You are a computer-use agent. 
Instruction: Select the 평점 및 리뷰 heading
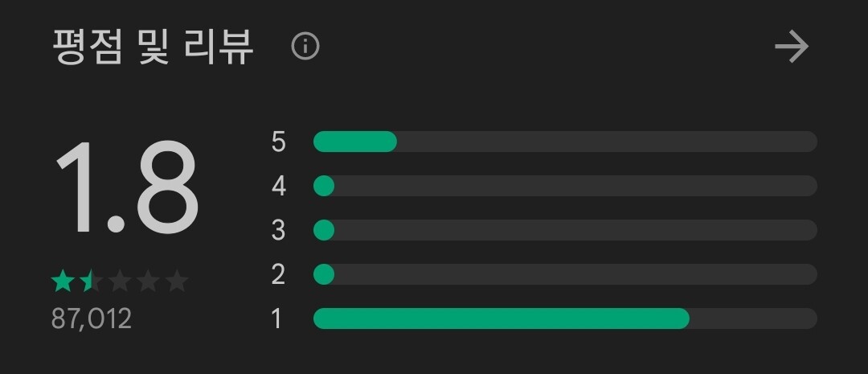(x=153, y=47)
